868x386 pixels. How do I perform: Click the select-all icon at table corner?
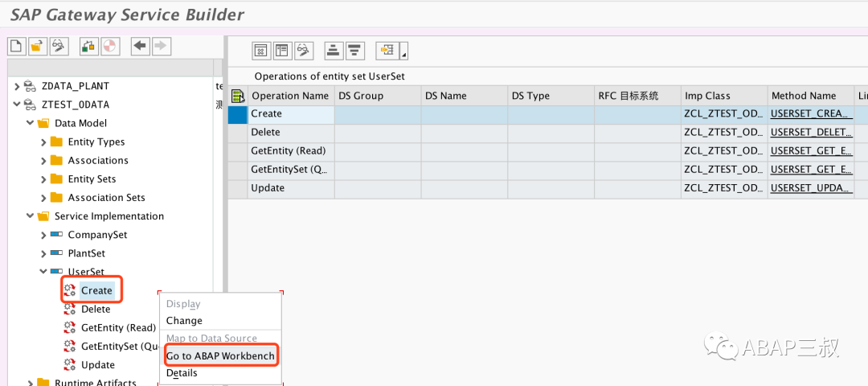pyautogui.click(x=237, y=96)
